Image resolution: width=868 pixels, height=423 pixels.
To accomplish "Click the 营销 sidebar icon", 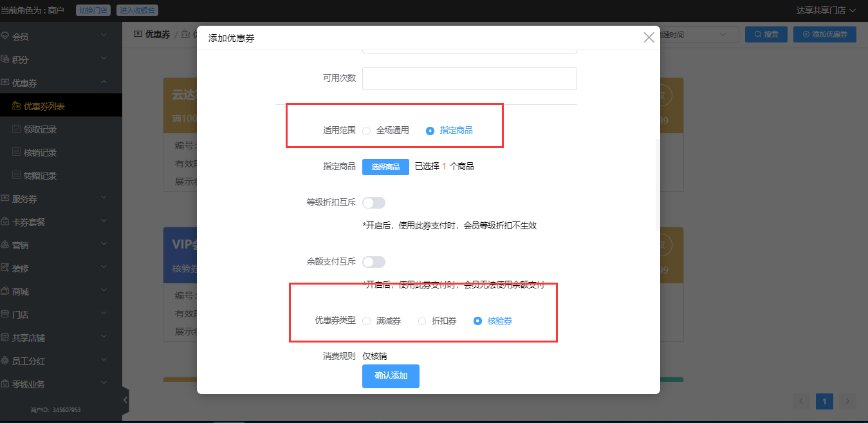I will pyautogui.click(x=5, y=245).
